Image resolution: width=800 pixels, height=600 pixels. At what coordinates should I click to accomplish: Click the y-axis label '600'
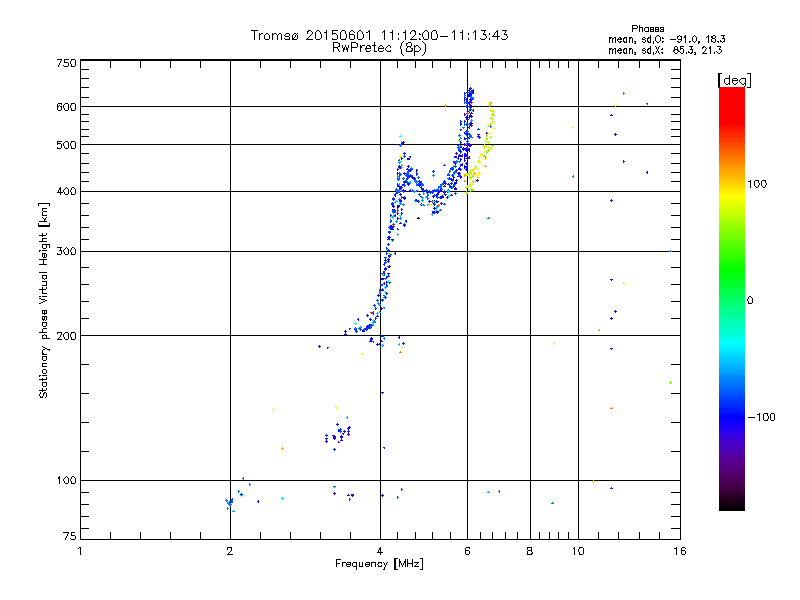click(x=66, y=107)
